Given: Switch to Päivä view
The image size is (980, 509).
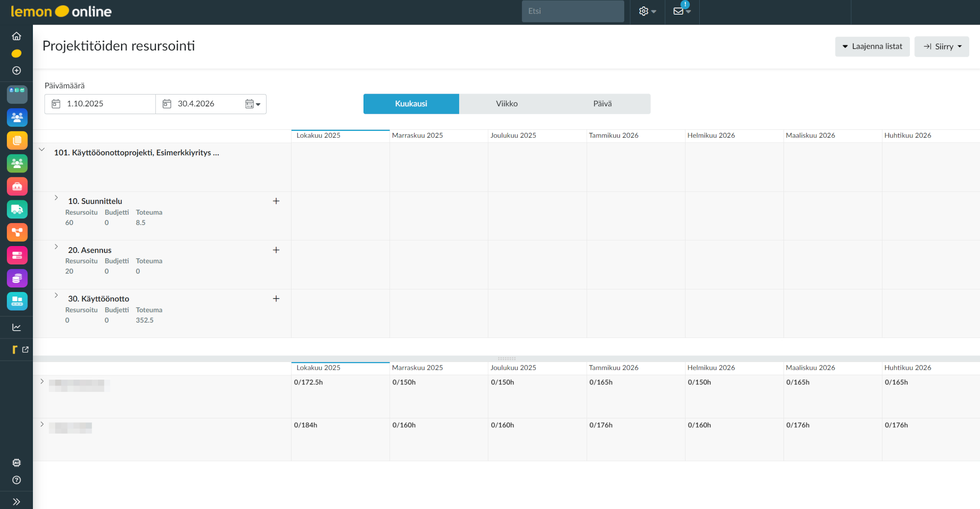Looking at the screenshot, I should (x=602, y=104).
